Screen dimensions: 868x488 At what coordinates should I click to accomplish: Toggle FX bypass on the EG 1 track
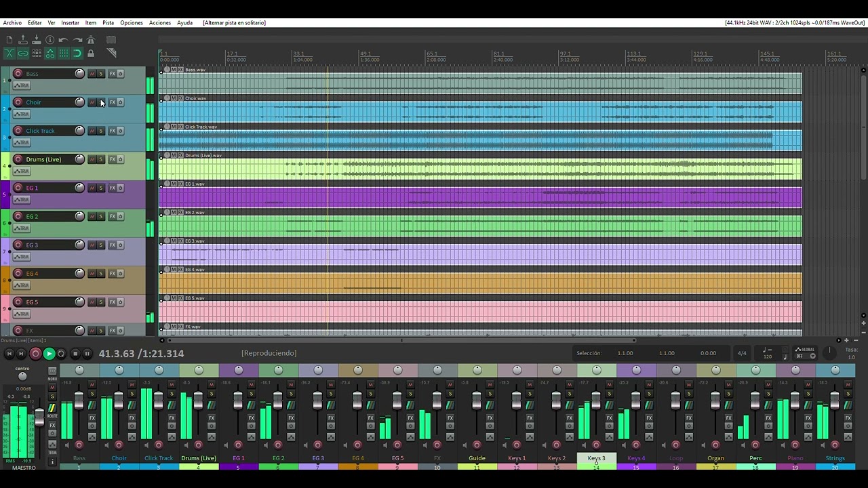coord(121,188)
